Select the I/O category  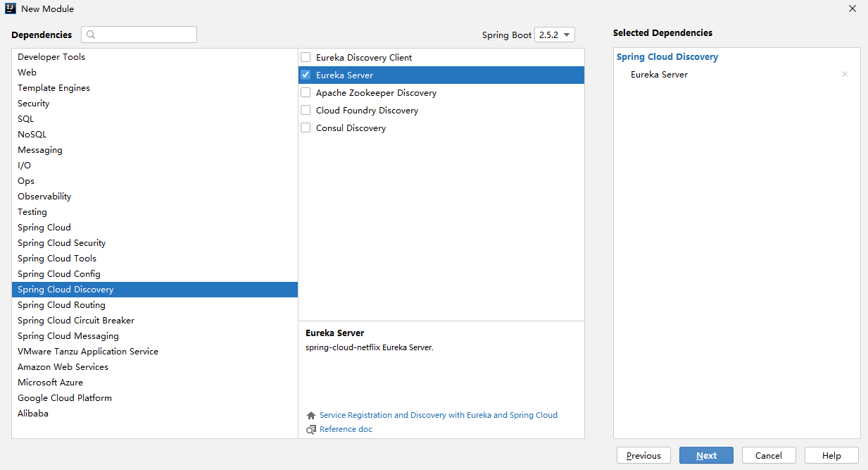click(x=155, y=166)
